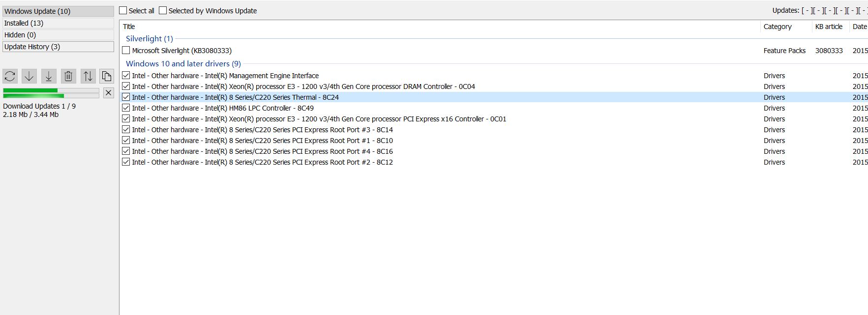Uncheck PCI Express Root Port #4 checkbox
868x315 pixels.
click(x=126, y=151)
